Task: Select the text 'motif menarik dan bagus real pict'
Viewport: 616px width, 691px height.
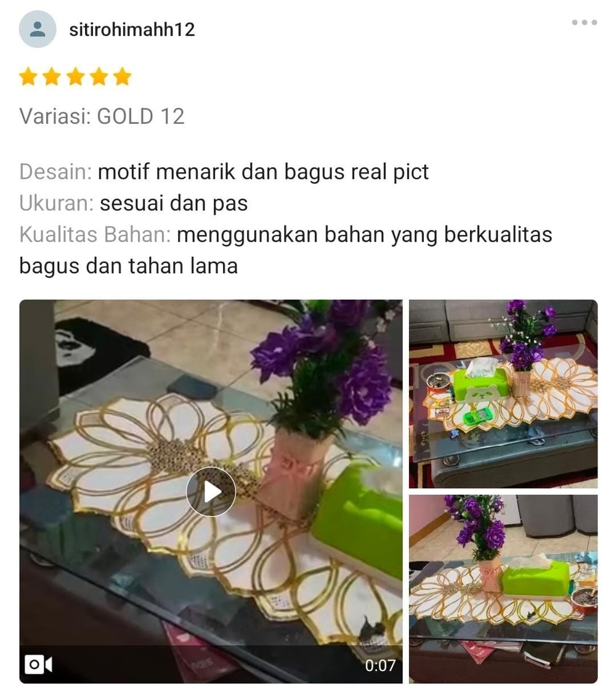Action: tap(263, 172)
